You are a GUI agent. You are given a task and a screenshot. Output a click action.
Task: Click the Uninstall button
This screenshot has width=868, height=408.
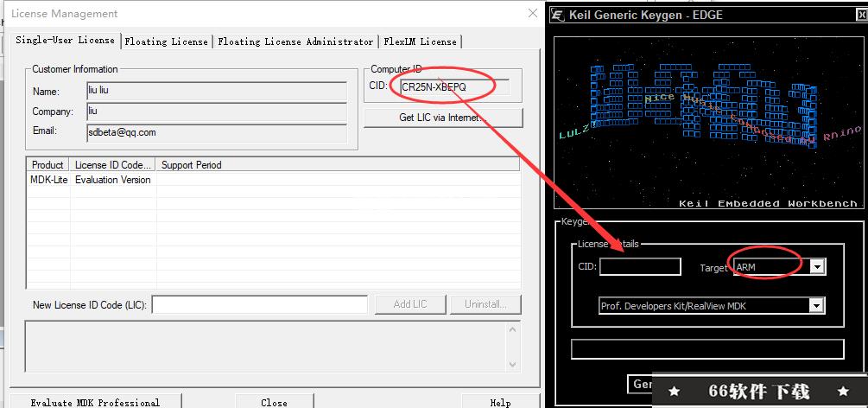pyautogui.click(x=485, y=303)
